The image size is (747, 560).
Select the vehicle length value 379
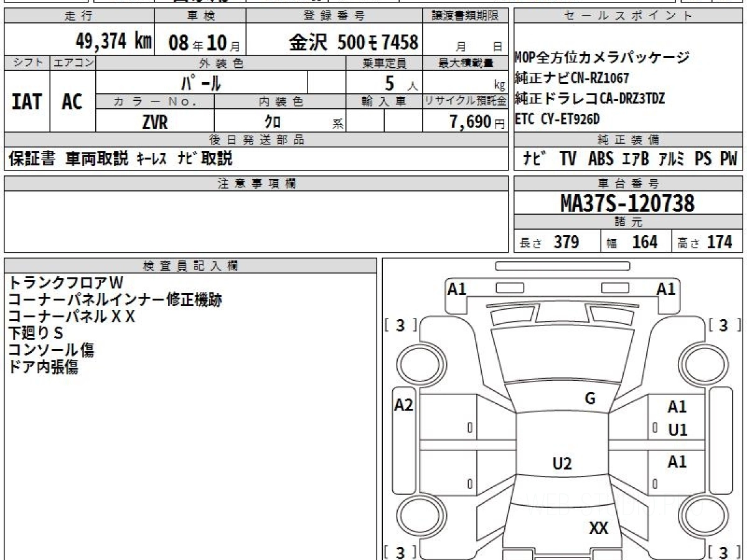566,242
